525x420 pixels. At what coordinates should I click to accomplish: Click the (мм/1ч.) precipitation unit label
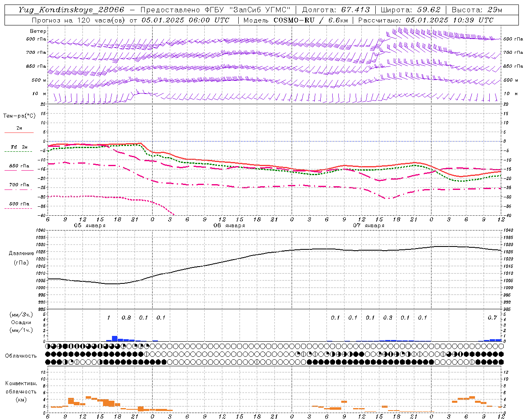click(21, 330)
